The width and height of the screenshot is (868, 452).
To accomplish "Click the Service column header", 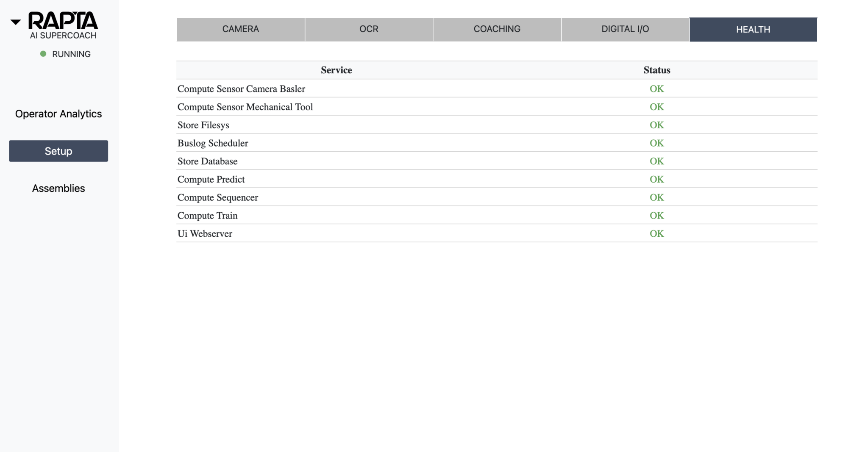I will tap(336, 70).
